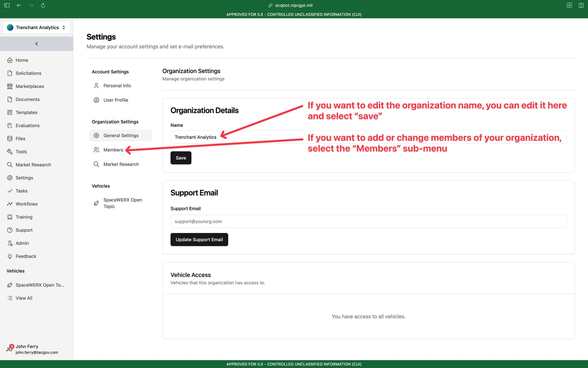Click the Workflows graph icon
Image resolution: width=588 pixels, height=368 pixels.
(x=10, y=204)
